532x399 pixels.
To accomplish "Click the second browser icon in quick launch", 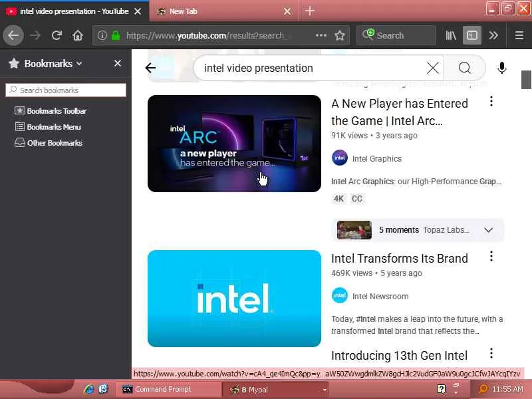I will click(104, 389).
